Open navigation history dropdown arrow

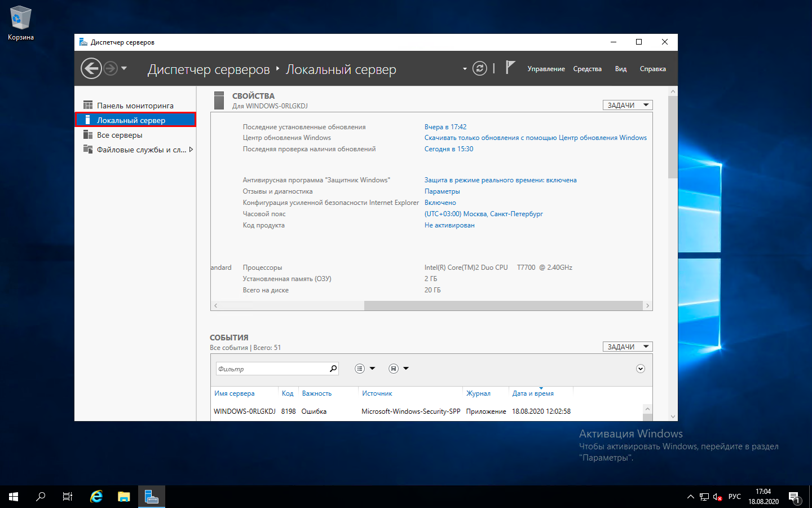124,68
